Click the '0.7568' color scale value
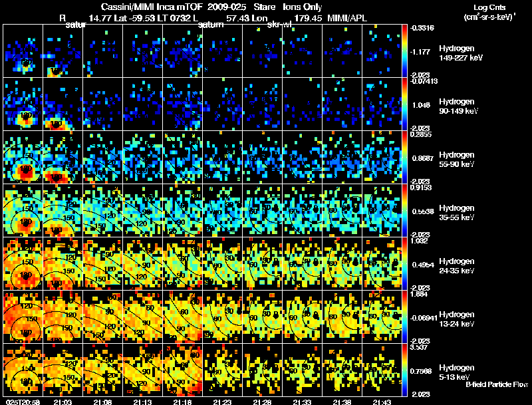 tap(422, 372)
